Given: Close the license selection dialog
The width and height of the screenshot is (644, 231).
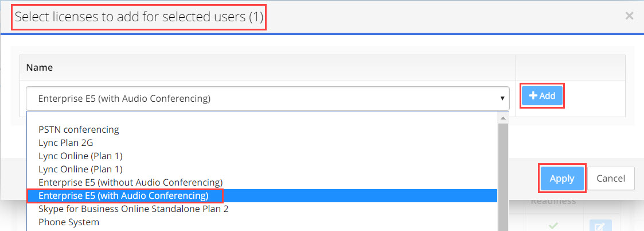Looking at the screenshot, I should click(x=629, y=16).
